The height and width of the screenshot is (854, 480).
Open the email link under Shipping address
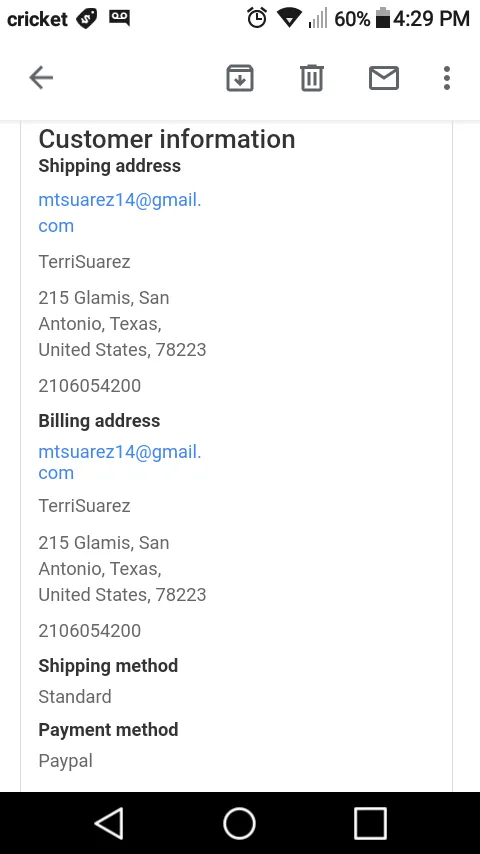click(x=120, y=212)
